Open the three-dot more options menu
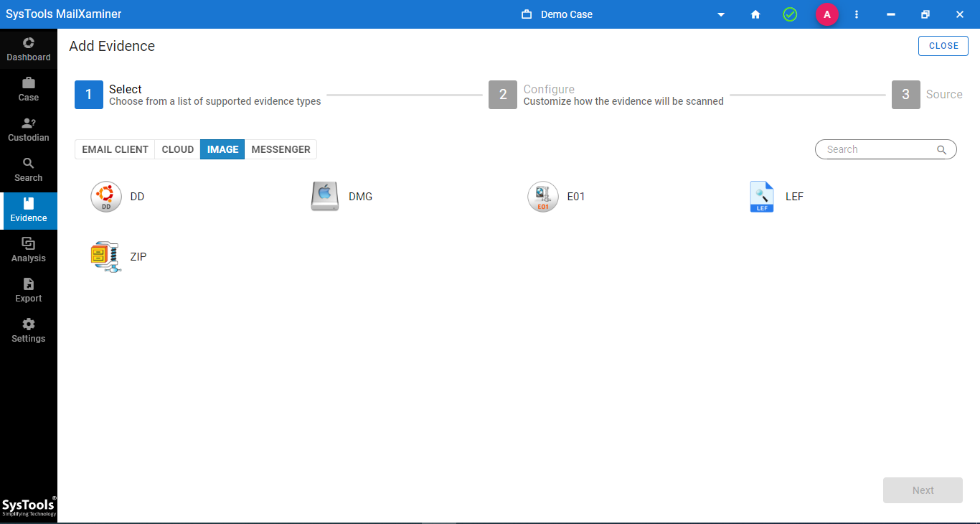 coord(857,14)
